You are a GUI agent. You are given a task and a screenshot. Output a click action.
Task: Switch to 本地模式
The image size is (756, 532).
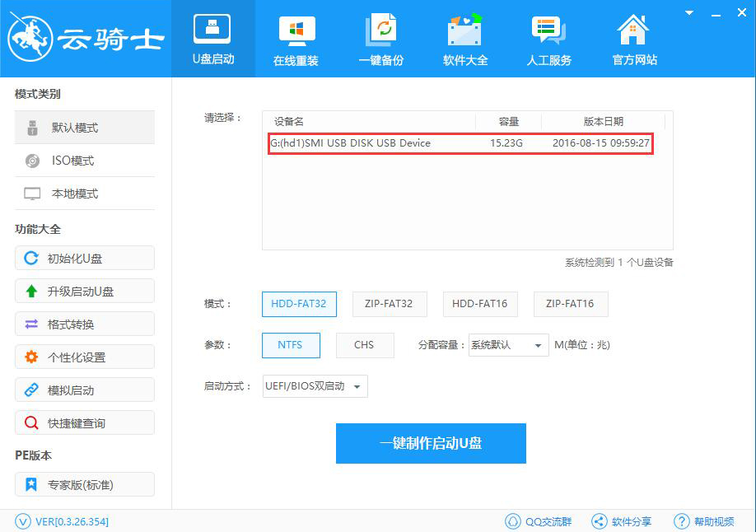coord(84,194)
